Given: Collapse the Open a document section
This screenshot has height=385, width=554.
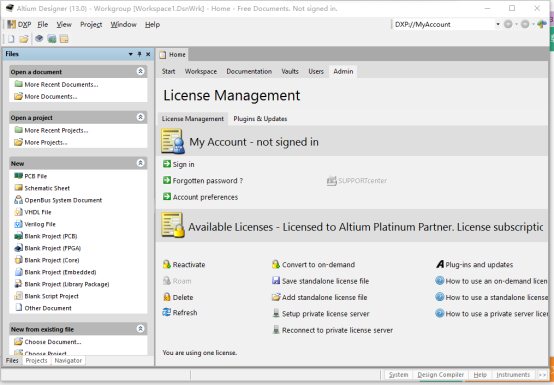Looking at the screenshot, I should tap(140, 71).
